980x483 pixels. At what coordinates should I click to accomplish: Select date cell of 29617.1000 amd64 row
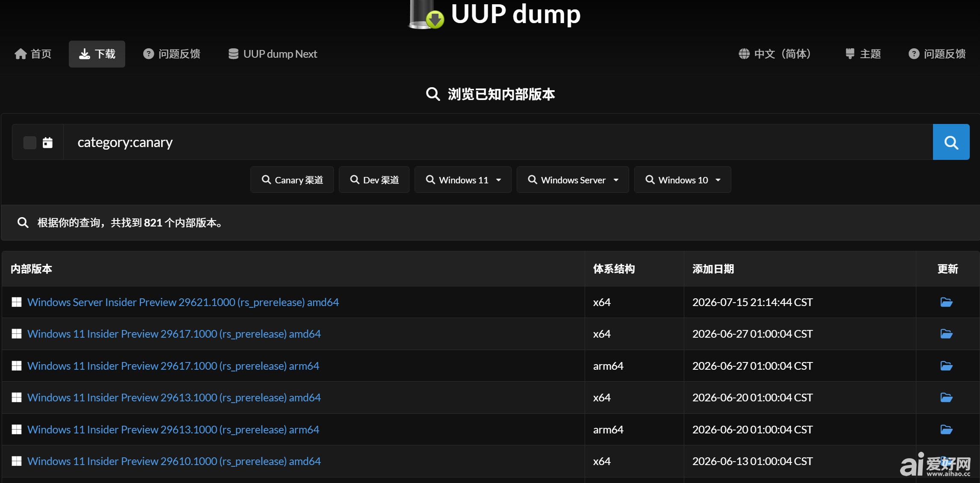click(752, 334)
